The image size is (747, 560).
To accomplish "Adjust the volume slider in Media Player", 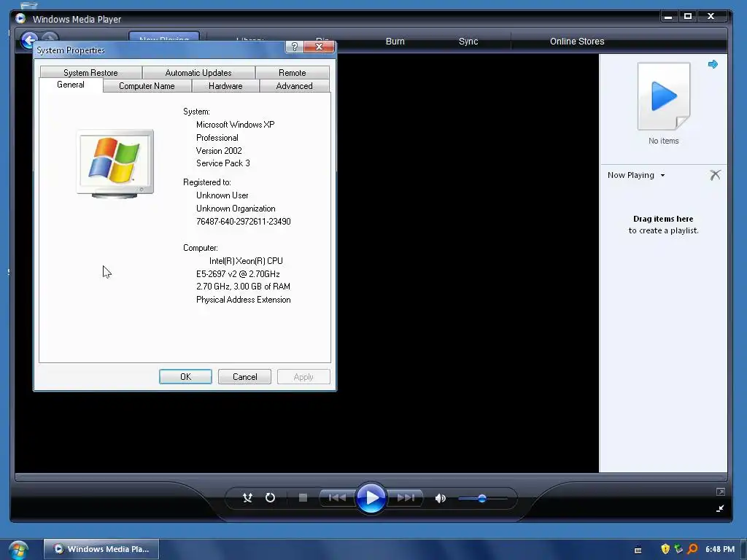I will pos(482,499).
